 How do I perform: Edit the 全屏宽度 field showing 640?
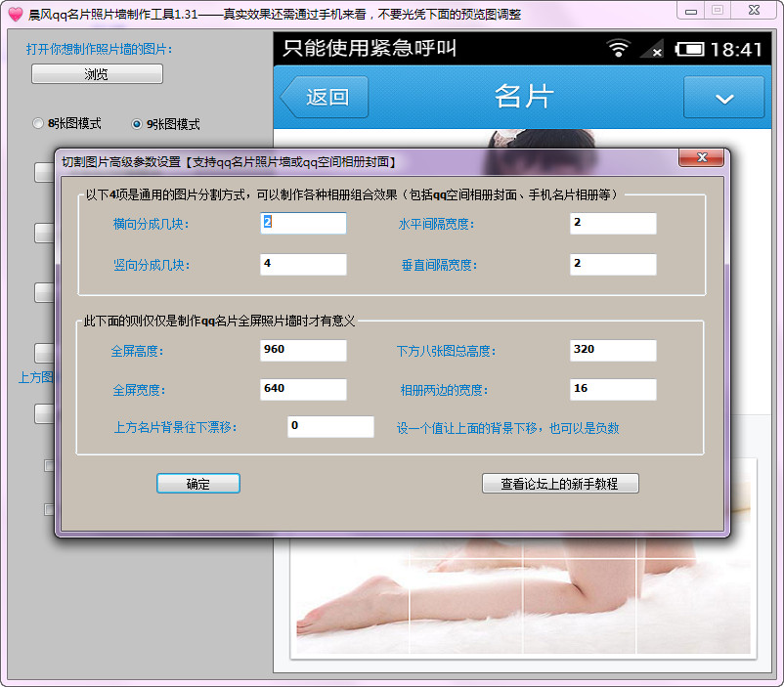[303, 389]
